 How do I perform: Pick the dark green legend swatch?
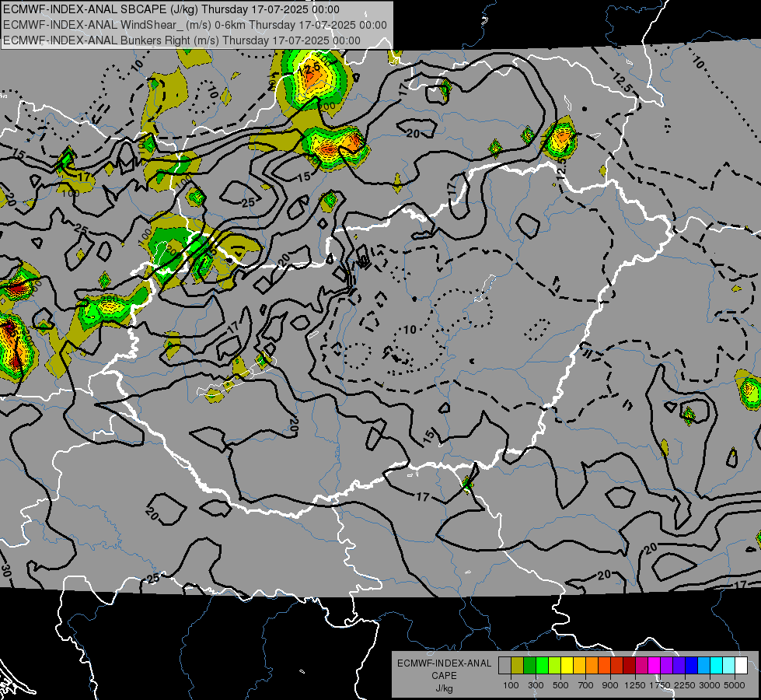pyautogui.click(x=529, y=666)
